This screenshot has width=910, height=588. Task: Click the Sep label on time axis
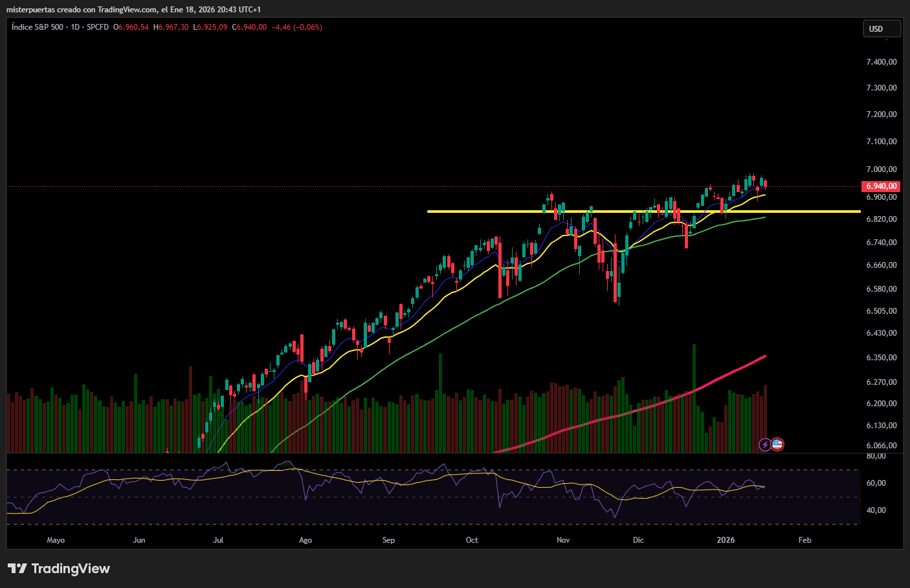point(388,540)
